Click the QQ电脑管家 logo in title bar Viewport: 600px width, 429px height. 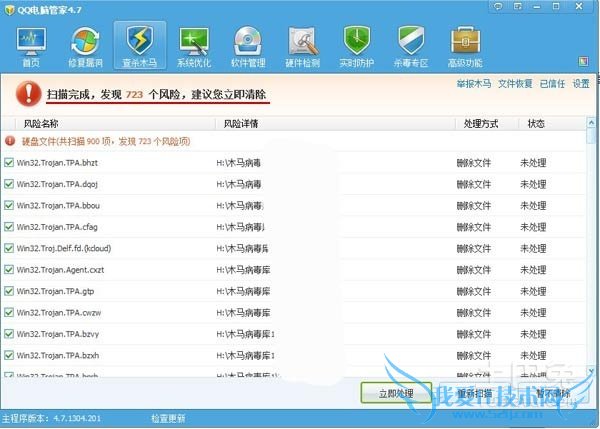(x=9, y=10)
